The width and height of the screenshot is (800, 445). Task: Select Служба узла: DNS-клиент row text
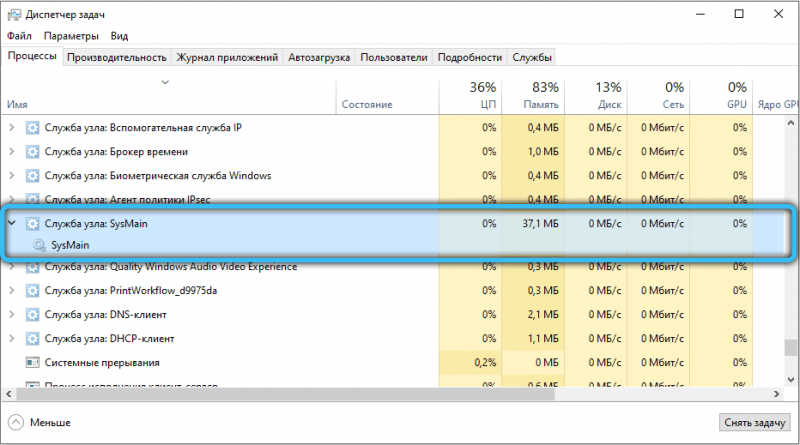click(106, 314)
